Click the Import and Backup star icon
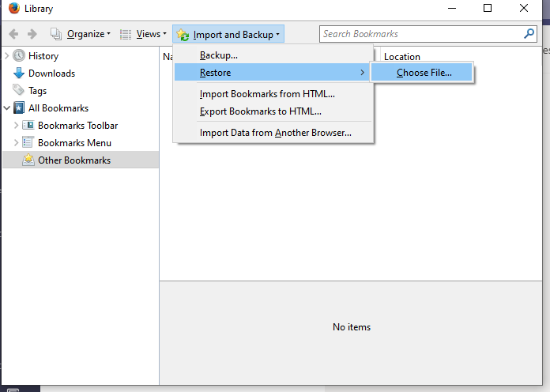The height and width of the screenshot is (392, 550). [x=183, y=35]
